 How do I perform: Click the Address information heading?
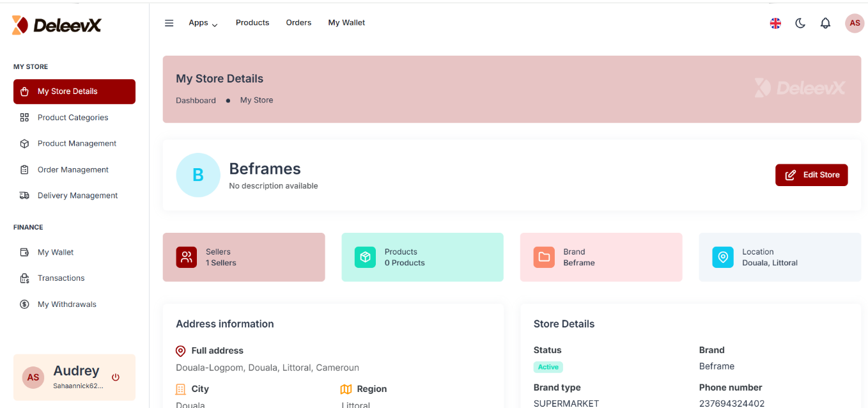225,324
